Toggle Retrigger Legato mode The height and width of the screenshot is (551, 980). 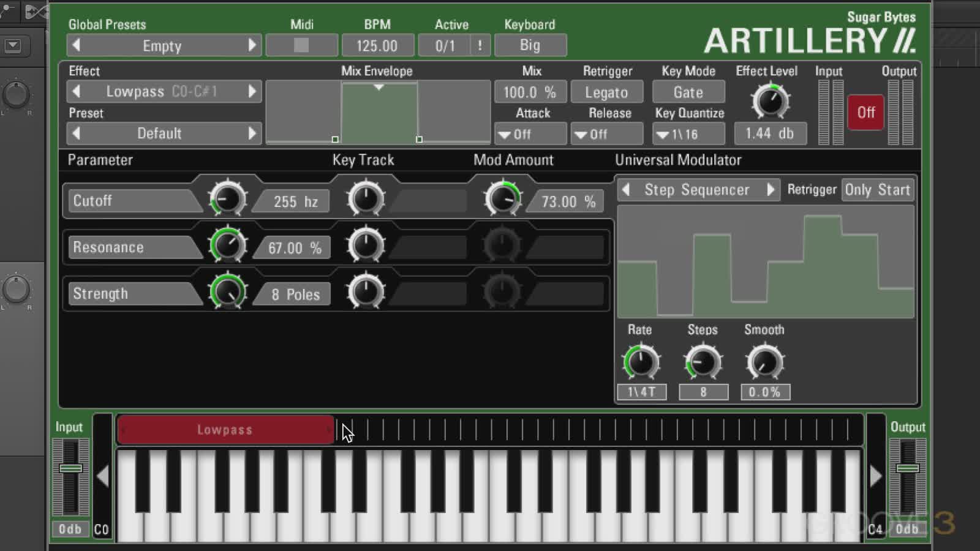tap(606, 92)
